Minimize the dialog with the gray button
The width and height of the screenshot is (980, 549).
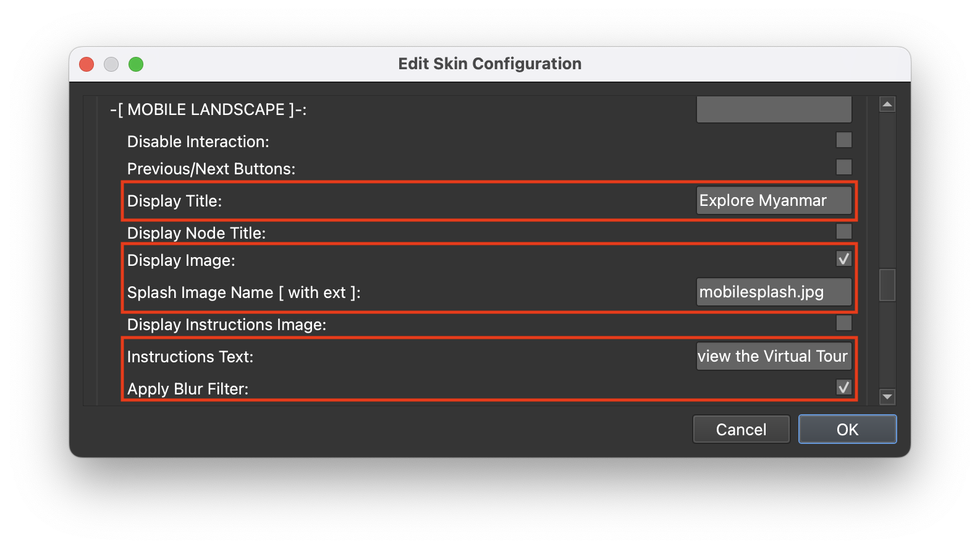pyautogui.click(x=111, y=64)
